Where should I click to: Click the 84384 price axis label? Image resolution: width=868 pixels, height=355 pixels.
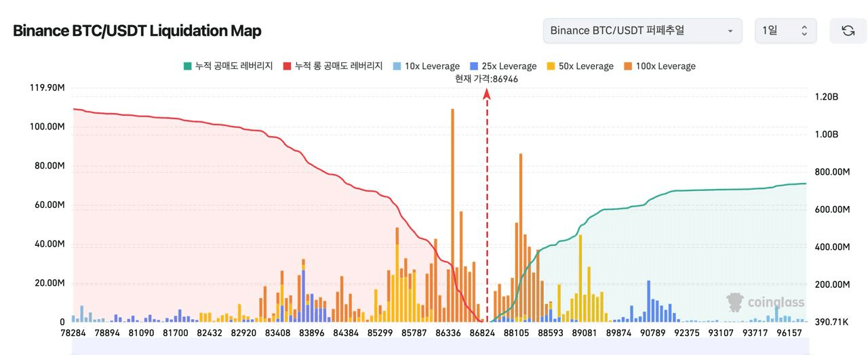pyautogui.click(x=346, y=333)
